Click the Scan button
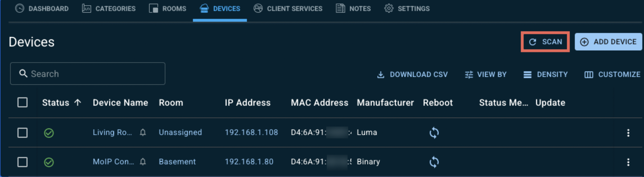Viewport: 644px width, 177px height. click(545, 42)
